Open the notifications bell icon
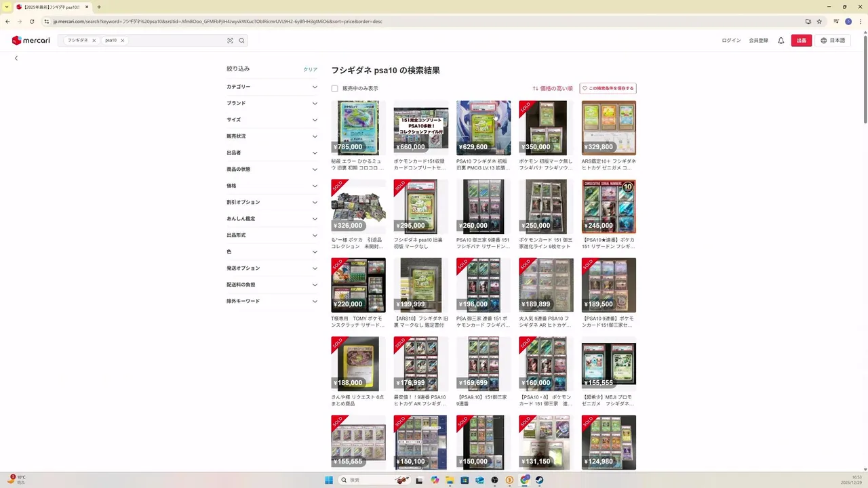This screenshot has height=488, width=868. coord(781,41)
